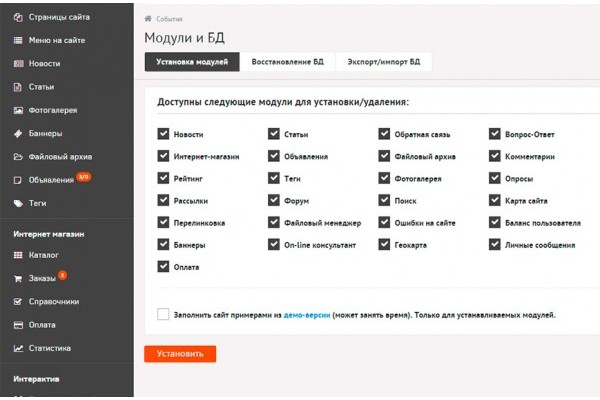Screen dimensions: 600x400
Task: Uncheck the Объявления module checkbox
Action: pyautogui.click(x=274, y=156)
